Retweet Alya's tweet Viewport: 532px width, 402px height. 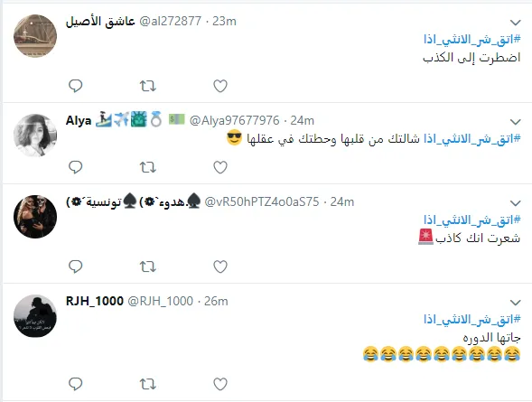coord(148,168)
